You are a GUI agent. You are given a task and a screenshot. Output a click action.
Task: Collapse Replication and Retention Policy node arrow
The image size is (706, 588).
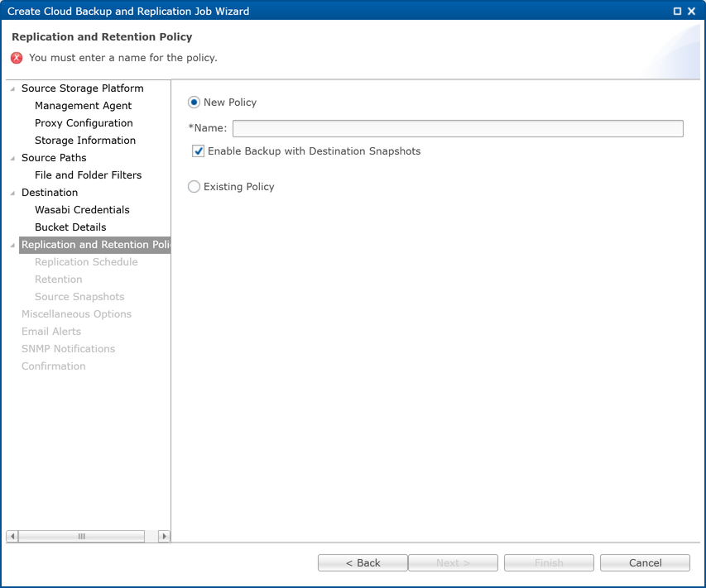(12, 245)
